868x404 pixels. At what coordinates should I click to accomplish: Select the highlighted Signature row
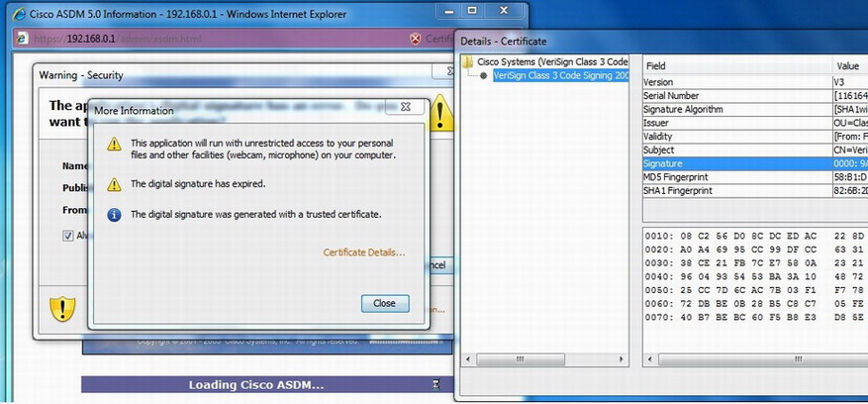[x=755, y=163]
